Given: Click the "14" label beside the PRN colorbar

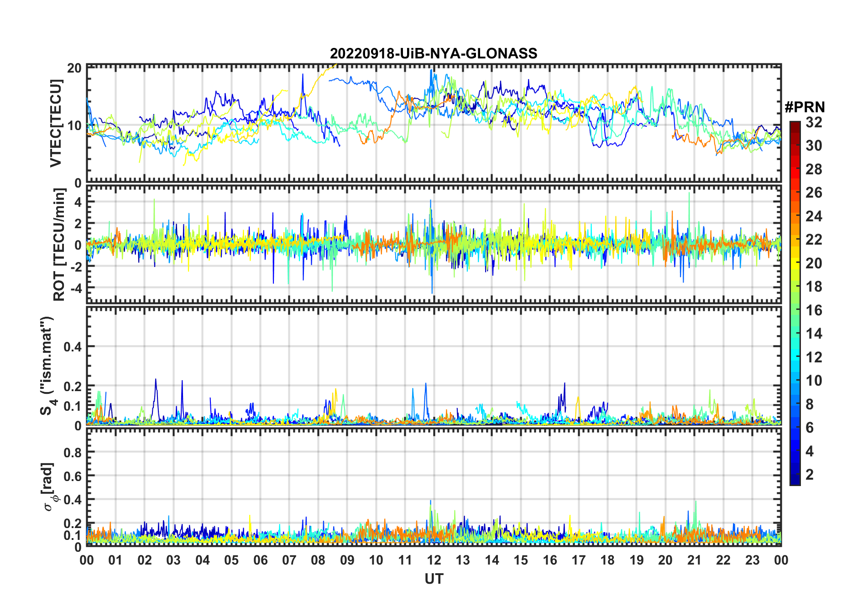Looking at the screenshot, I should [814, 334].
